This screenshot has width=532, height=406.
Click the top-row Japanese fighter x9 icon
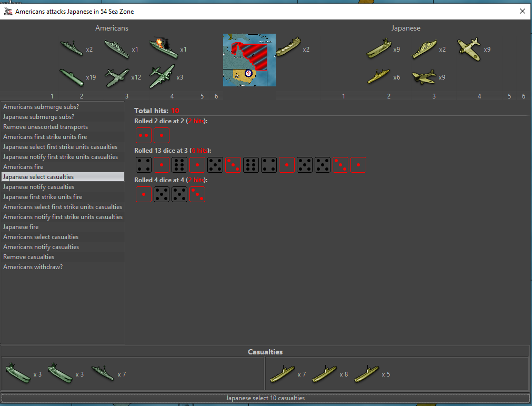tap(468, 48)
